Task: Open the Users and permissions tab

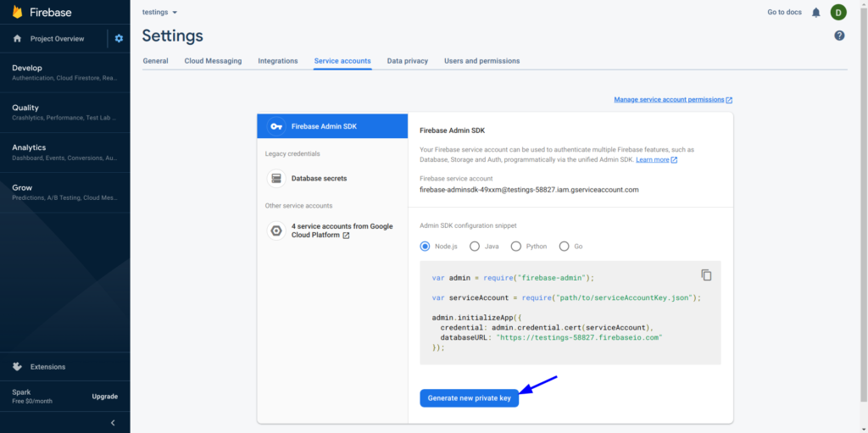Action: pyautogui.click(x=481, y=61)
